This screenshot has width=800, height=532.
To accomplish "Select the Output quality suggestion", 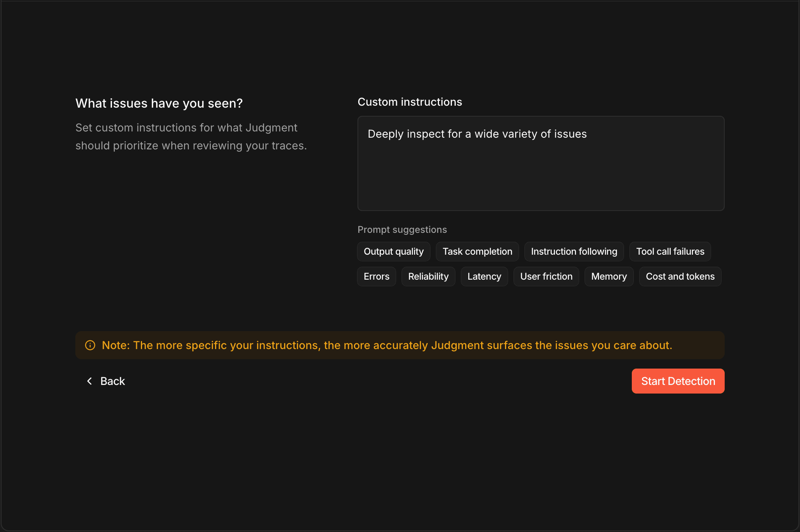I will click(x=394, y=252).
